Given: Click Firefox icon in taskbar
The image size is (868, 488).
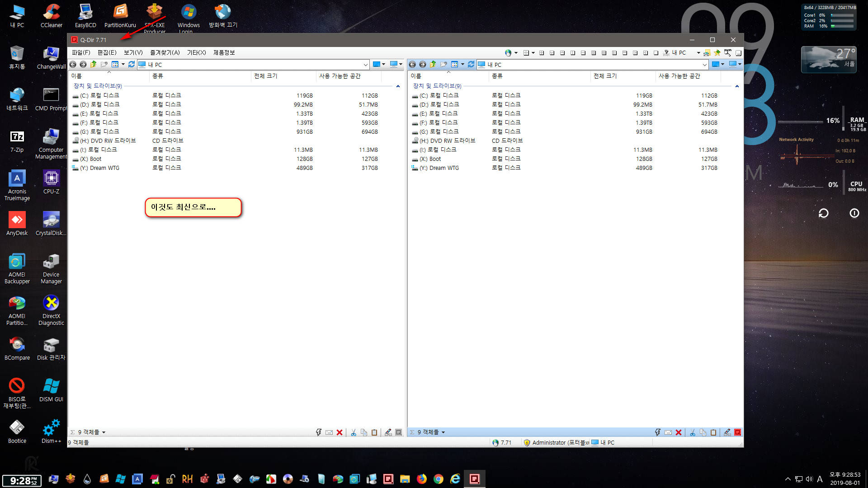Looking at the screenshot, I should (x=422, y=479).
